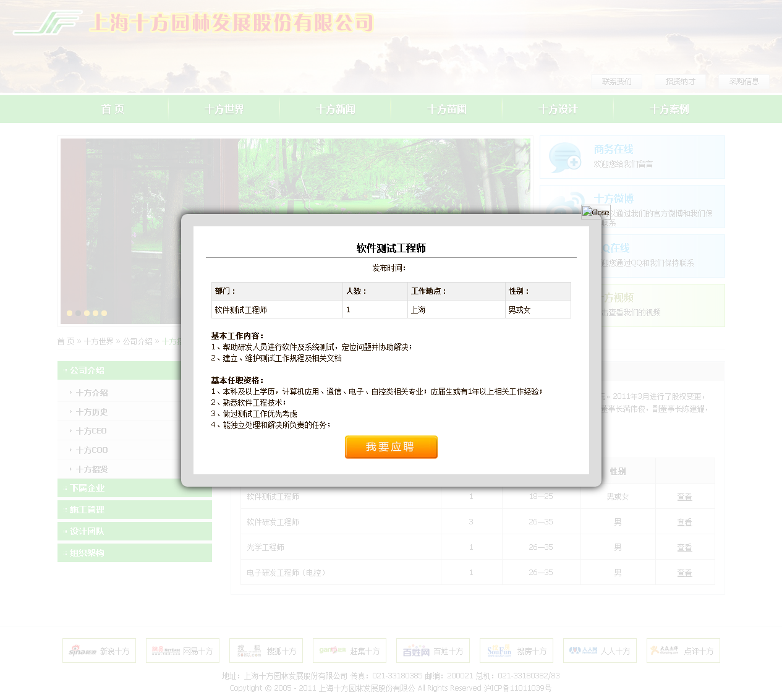Open the 商务在线 chat bubble icon
Viewport: 782px width, 700px height.
[565, 158]
